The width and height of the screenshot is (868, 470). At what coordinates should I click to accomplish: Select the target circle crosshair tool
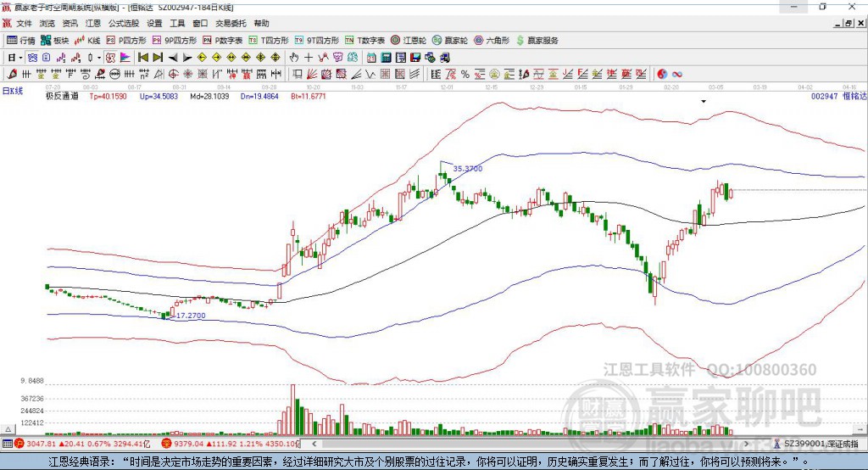(173, 75)
